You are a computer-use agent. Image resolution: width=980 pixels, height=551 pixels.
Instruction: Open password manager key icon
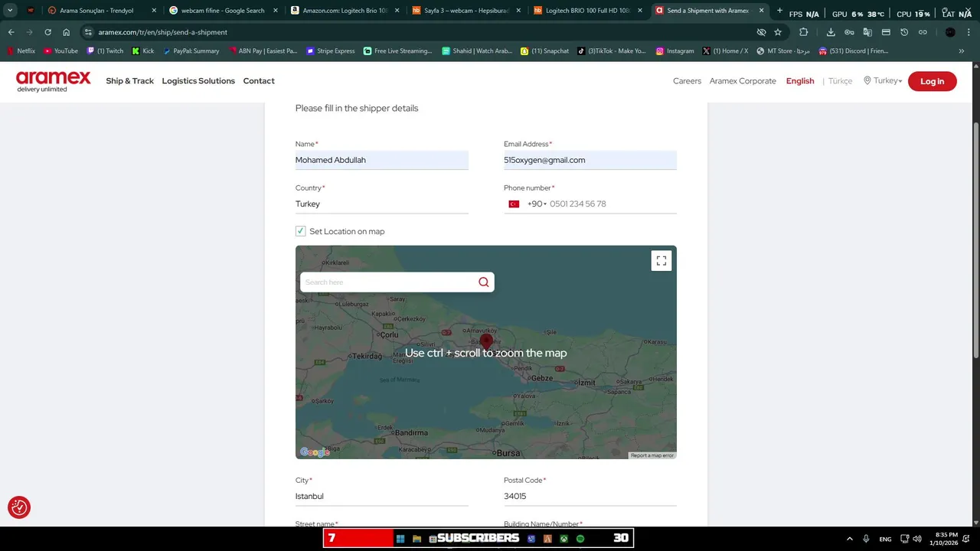click(849, 32)
